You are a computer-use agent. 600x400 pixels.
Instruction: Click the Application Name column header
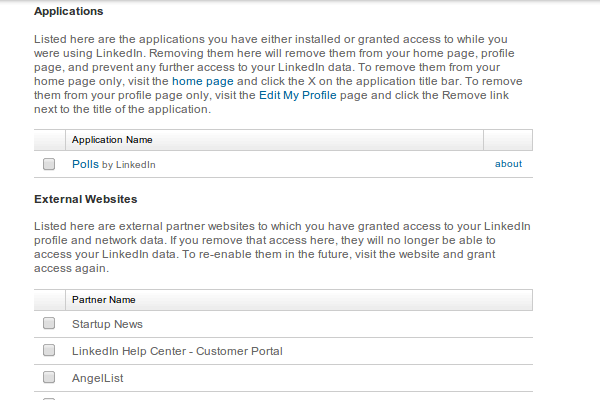point(274,140)
